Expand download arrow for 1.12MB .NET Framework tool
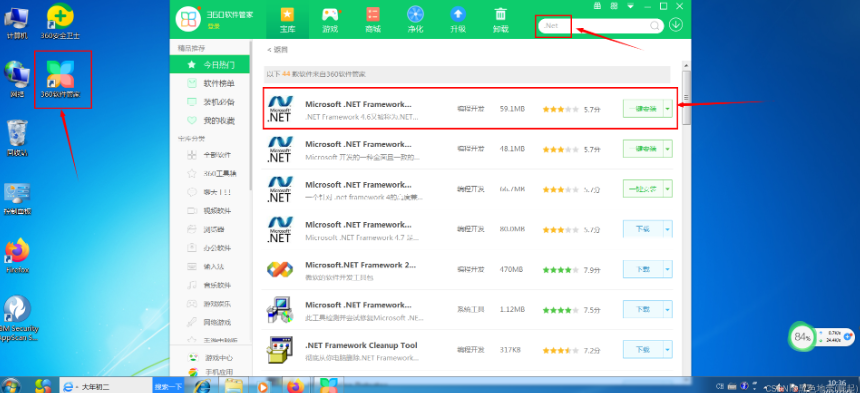 (x=667, y=309)
